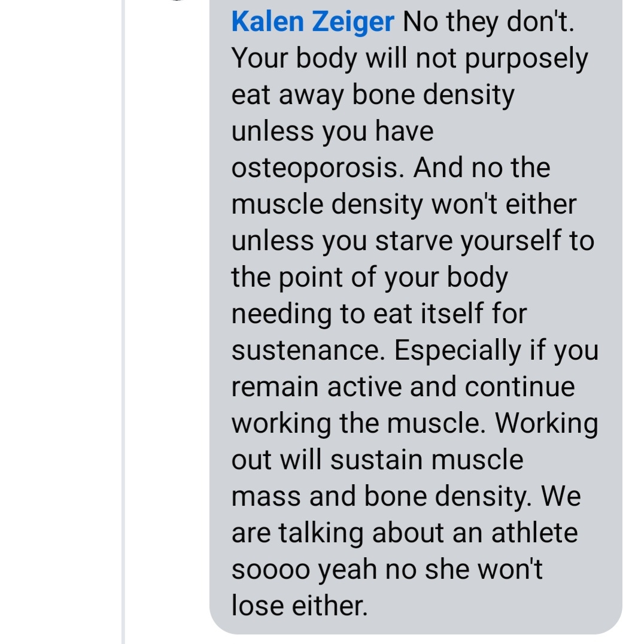The width and height of the screenshot is (644, 644).
Task: Click the phrase "soooo yeah no she won't"
Action: [387, 569]
